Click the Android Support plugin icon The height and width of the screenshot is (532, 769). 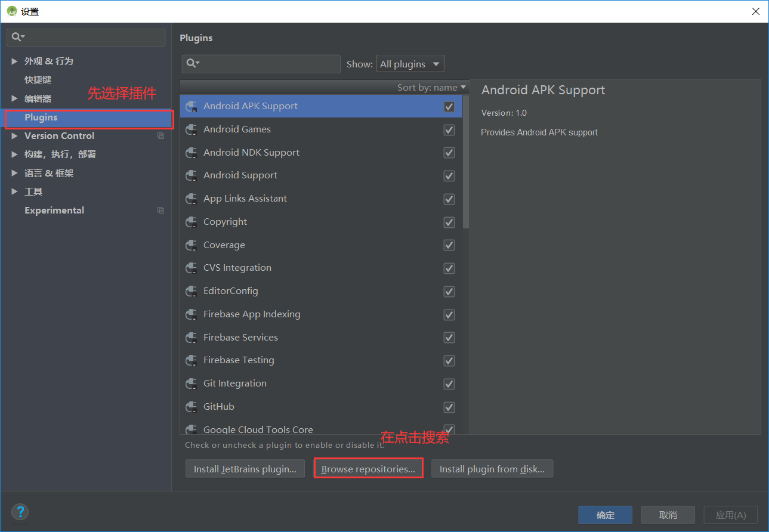click(192, 175)
